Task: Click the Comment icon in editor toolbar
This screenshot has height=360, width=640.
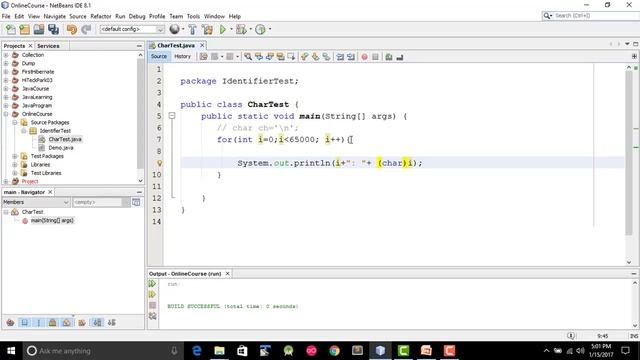Action: pos(389,57)
